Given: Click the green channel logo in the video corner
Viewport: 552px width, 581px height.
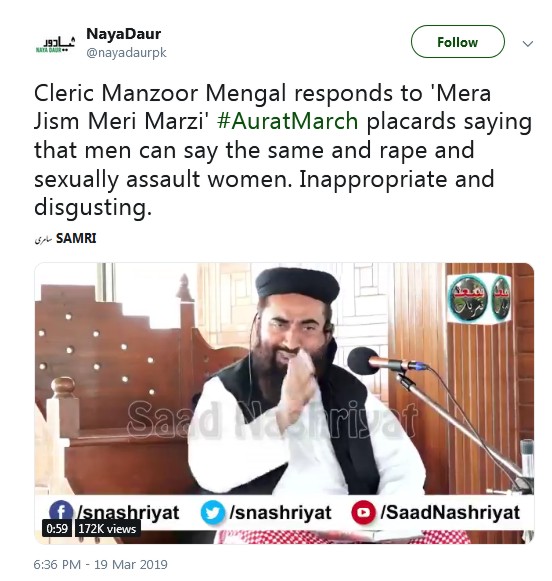Looking at the screenshot, I should pos(478,299).
